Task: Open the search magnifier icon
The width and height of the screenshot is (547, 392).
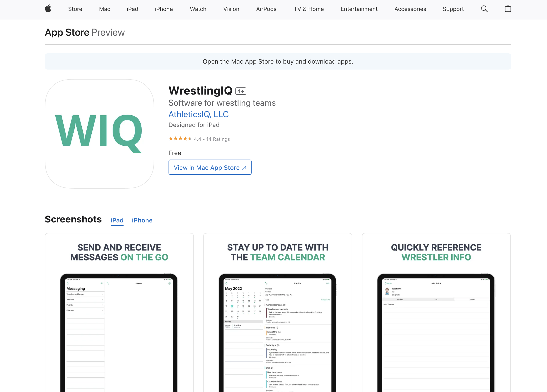Action: (484, 9)
